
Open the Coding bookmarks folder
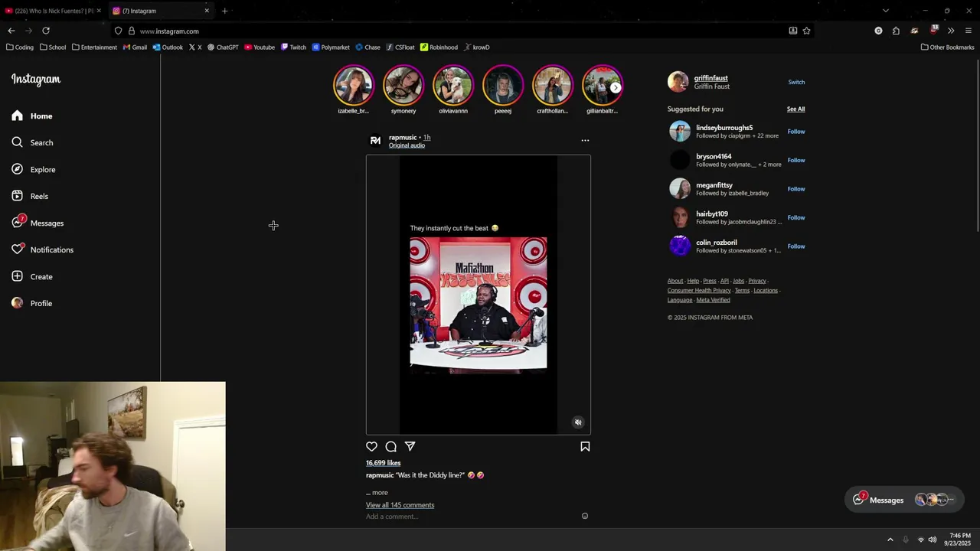coord(20,47)
